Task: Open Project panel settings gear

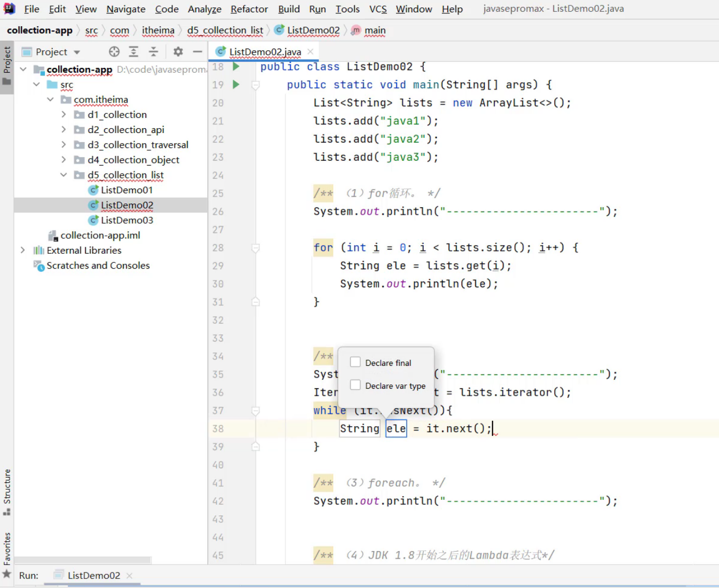Action: [178, 52]
